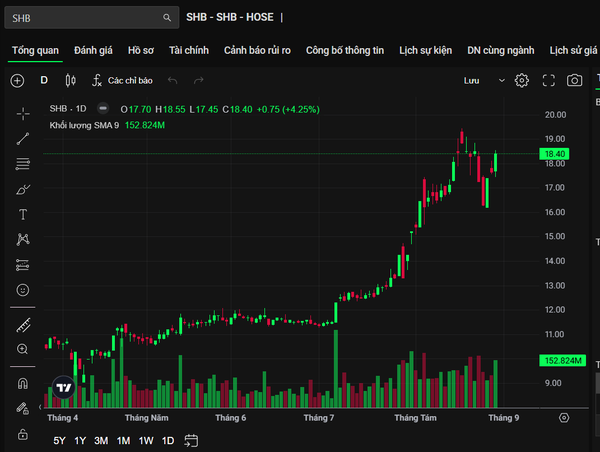Click the TradingView logo on chart
This screenshot has width=600, height=452.
[x=64, y=387]
